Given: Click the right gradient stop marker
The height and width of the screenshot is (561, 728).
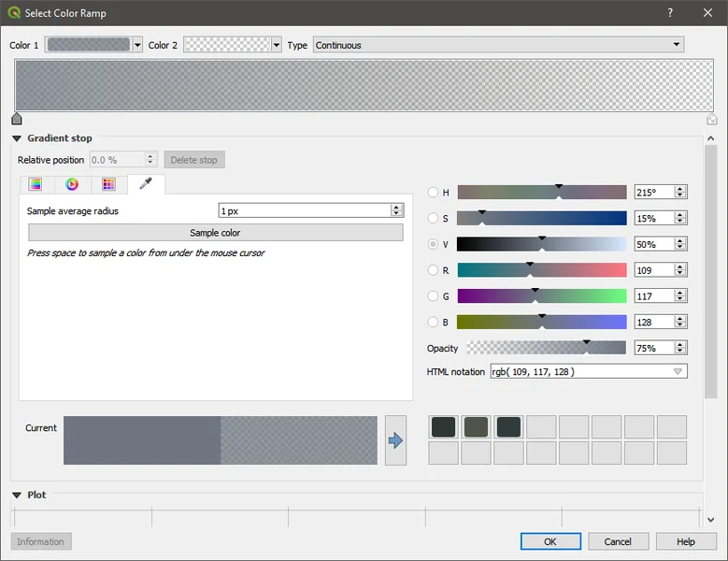Looking at the screenshot, I should click(x=712, y=119).
